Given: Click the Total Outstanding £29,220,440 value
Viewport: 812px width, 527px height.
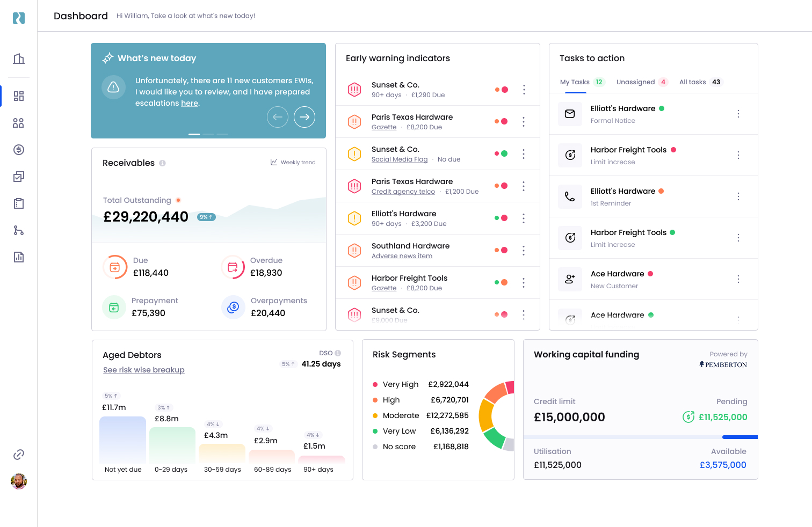Looking at the screenshot, I should coord(146,217).
